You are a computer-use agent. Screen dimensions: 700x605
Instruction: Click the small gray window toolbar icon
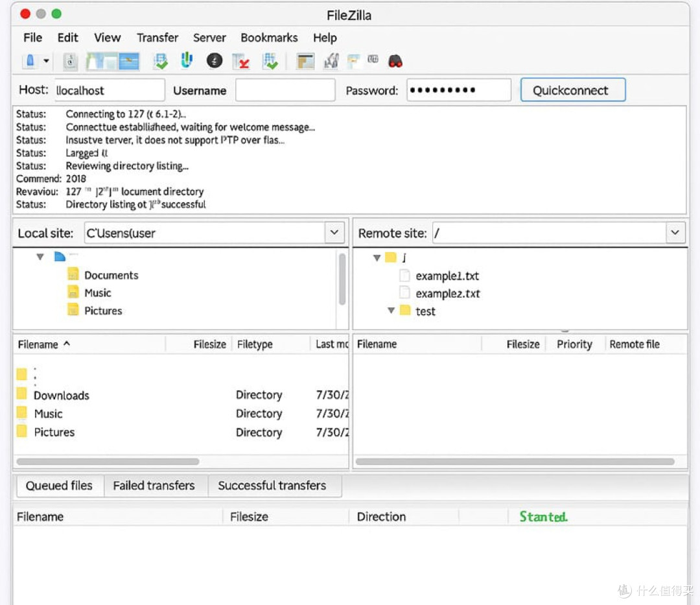pos(373,59)
